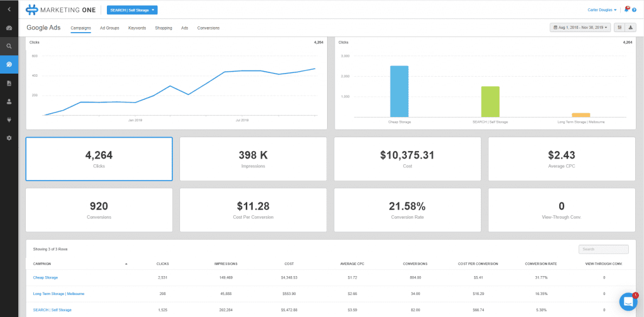The height and width of the screenshot is (317, 644).
Task: Open the reports document icon in the sidebar
Action: click(x=9, y=83)
